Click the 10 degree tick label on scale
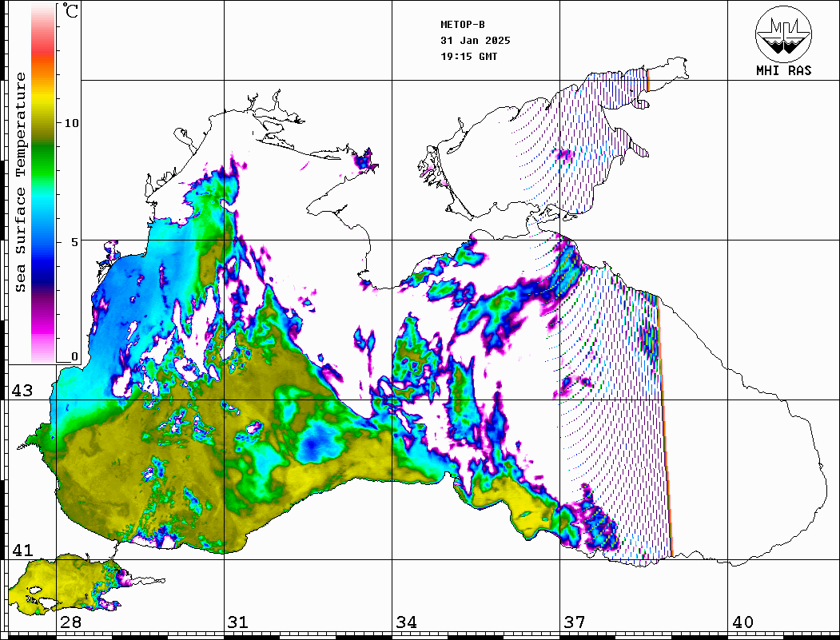The width and height of the screenshot is (840, 640). coord(72,123)
